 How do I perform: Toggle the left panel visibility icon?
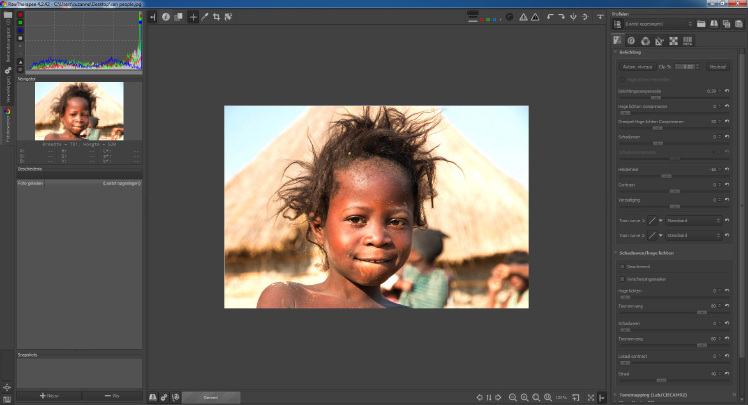coord(153,17)
